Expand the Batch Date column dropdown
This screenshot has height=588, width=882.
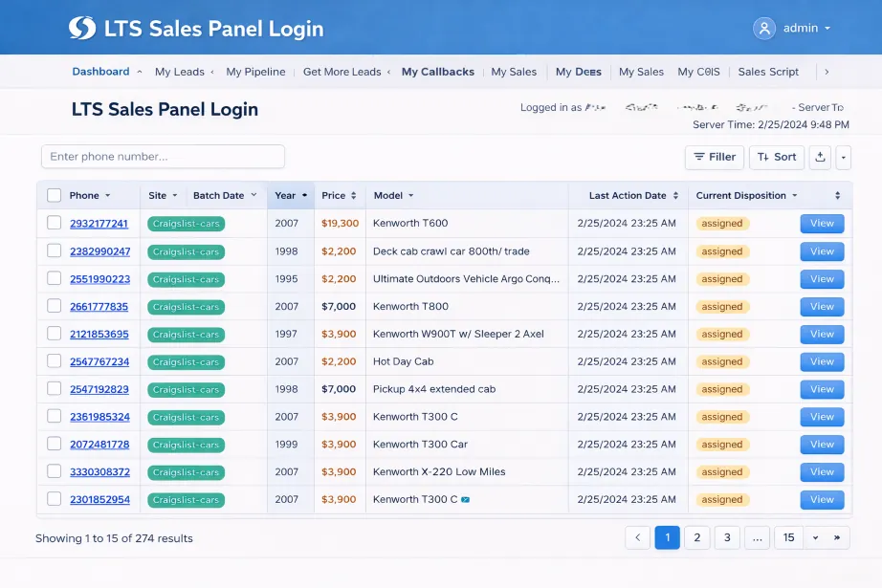tap(254, 195)
